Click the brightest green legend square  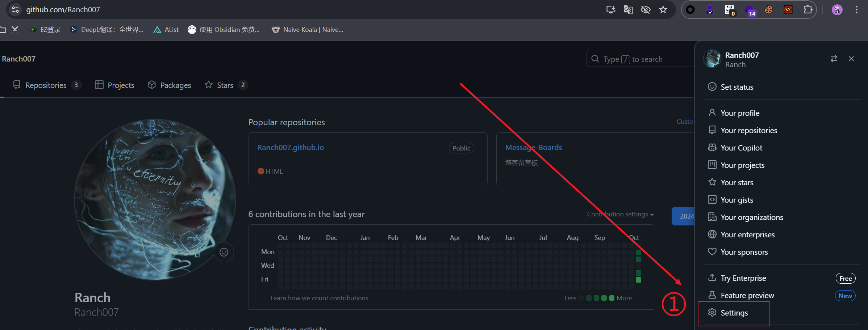point(612,298)
